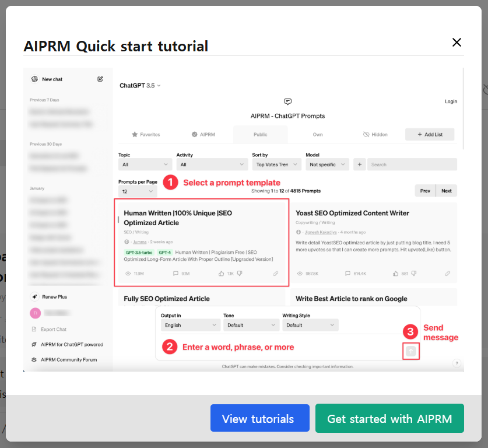Open the Model Not specific dropdown
The image size is (488, 448).
pos(328,164)
